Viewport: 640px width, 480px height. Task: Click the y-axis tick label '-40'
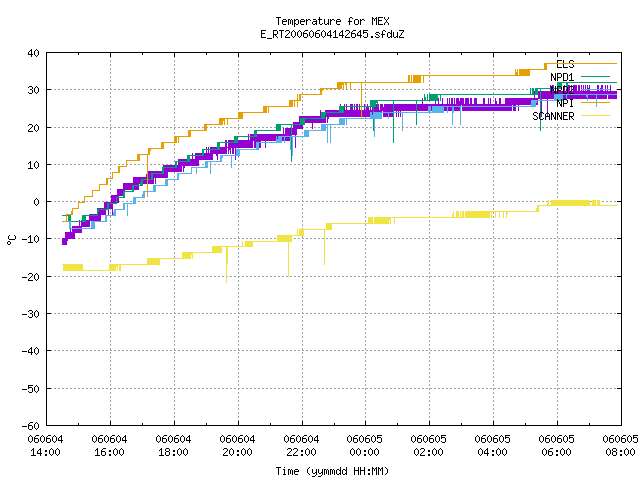pos(31,351)
